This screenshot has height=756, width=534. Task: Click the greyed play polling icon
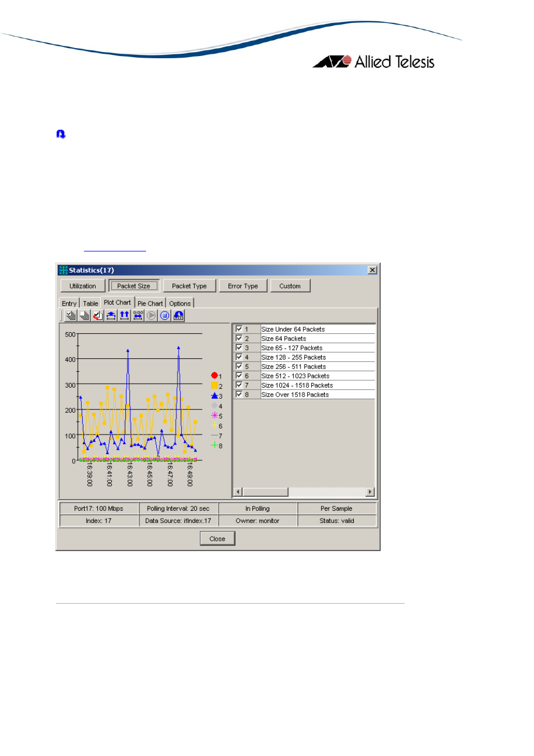[151, 316]
